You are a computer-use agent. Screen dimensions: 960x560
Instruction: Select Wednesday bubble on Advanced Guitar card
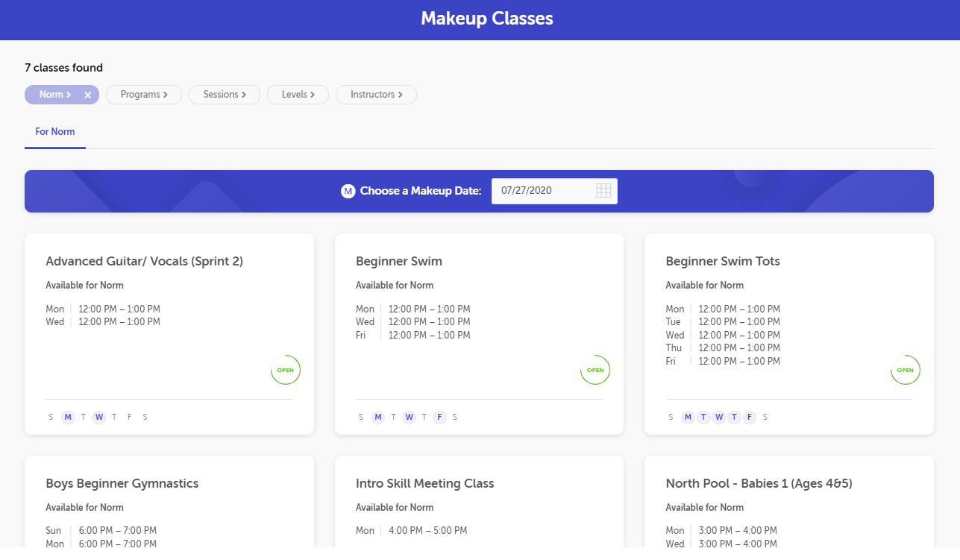[x=99, y=417]
